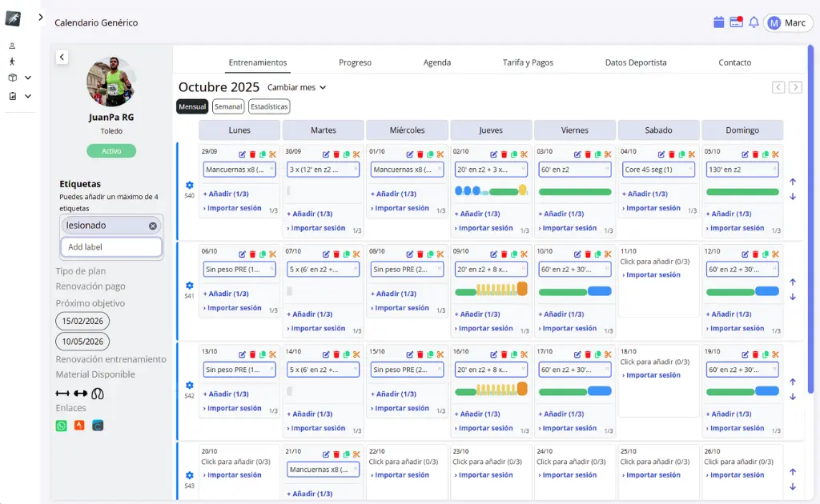Image resolution: width=820 pixels, height=504 pixels.
Task: Switch to Semanal view
Action: coord(228,106)
